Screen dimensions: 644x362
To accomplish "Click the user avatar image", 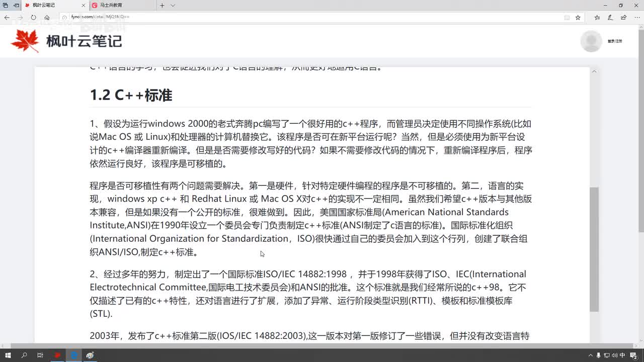I will tap(591, 41).
